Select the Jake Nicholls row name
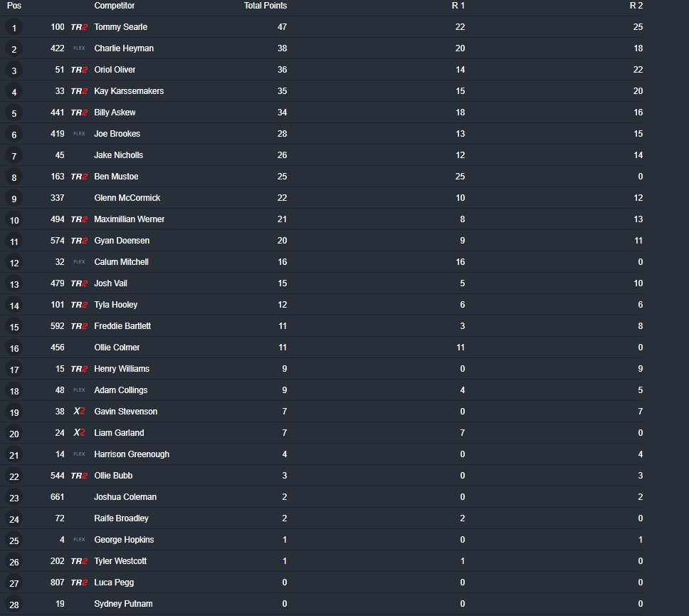The image size is (689, 616). [119, 155]
